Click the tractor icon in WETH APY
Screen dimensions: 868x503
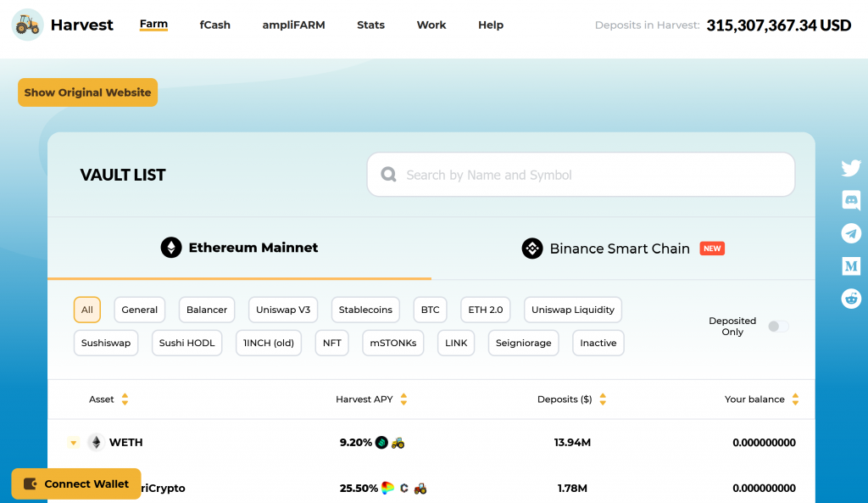398,443
